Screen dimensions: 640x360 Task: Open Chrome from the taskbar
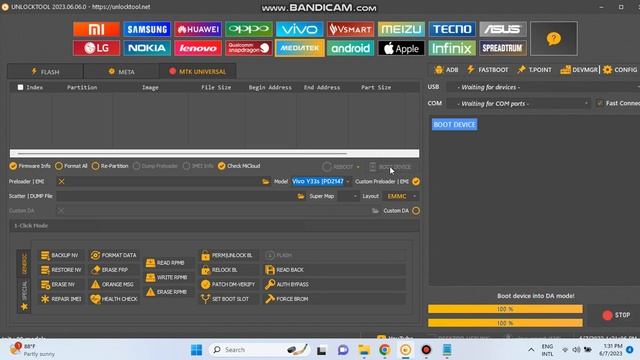point(384,350)
